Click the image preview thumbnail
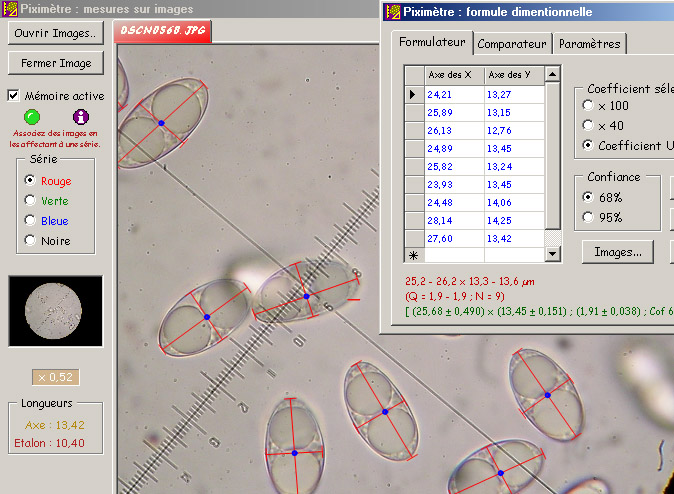Screen dimensions: 674x494 click(x=55, y=311)
